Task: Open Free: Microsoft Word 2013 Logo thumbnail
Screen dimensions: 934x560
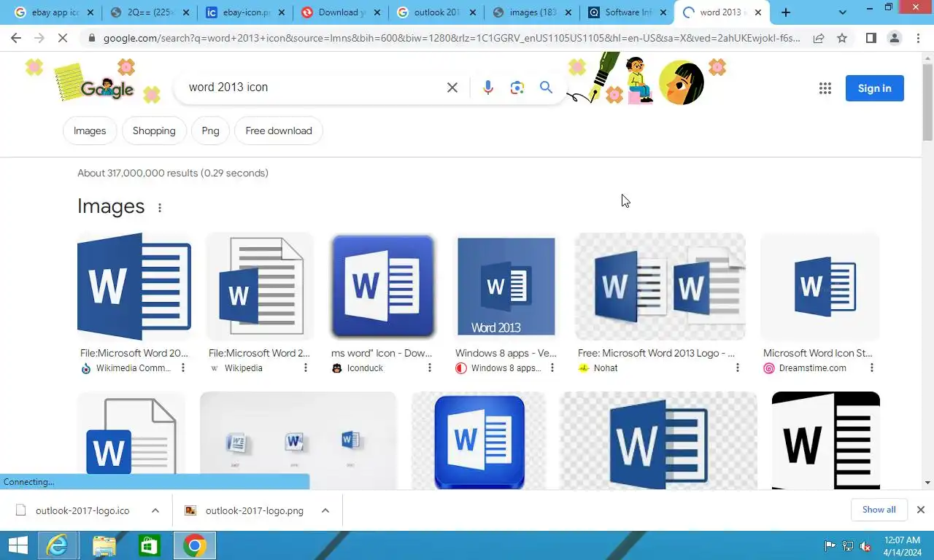Action: tap(660, 287)
